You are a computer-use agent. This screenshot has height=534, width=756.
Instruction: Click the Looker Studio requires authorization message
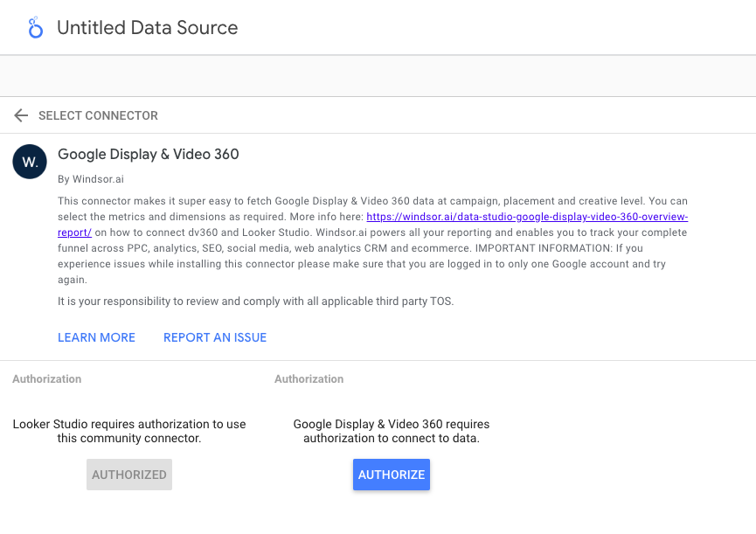(129, 431)
